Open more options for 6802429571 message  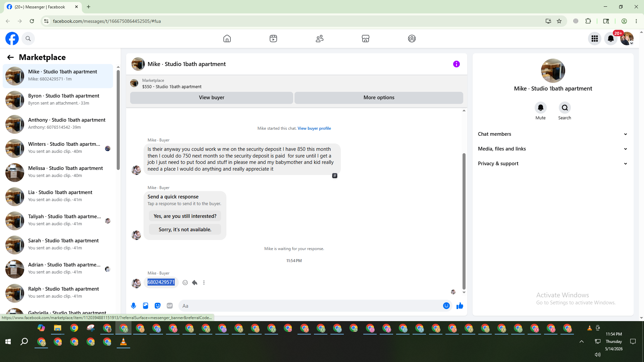pyautogui.click(x=204, y=283)
